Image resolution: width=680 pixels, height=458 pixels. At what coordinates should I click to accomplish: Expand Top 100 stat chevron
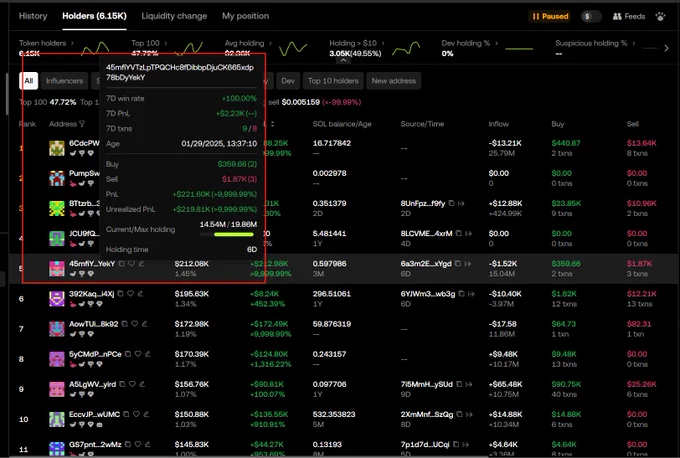pyautogui.click(x=166, y=43)
